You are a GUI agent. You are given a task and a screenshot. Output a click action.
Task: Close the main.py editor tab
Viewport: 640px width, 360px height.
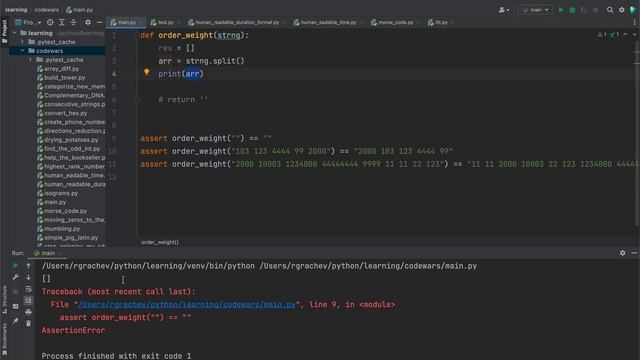tap(141, 22)
